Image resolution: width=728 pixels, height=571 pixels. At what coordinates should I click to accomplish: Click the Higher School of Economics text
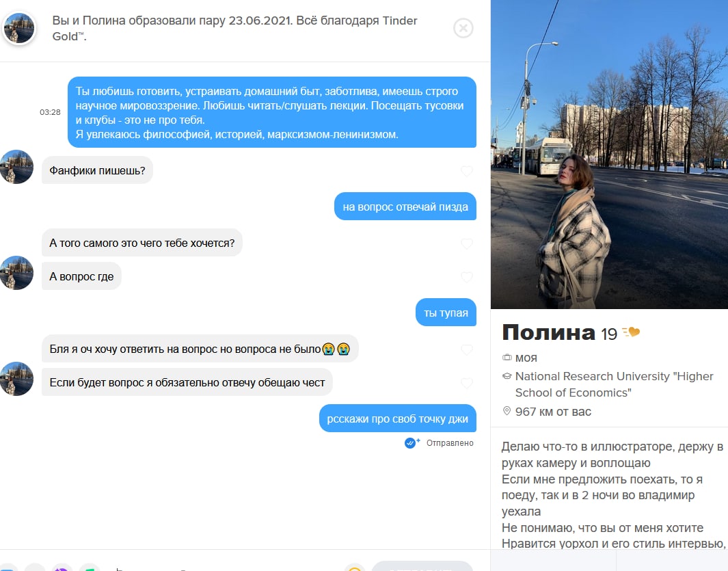click(615, 384)
